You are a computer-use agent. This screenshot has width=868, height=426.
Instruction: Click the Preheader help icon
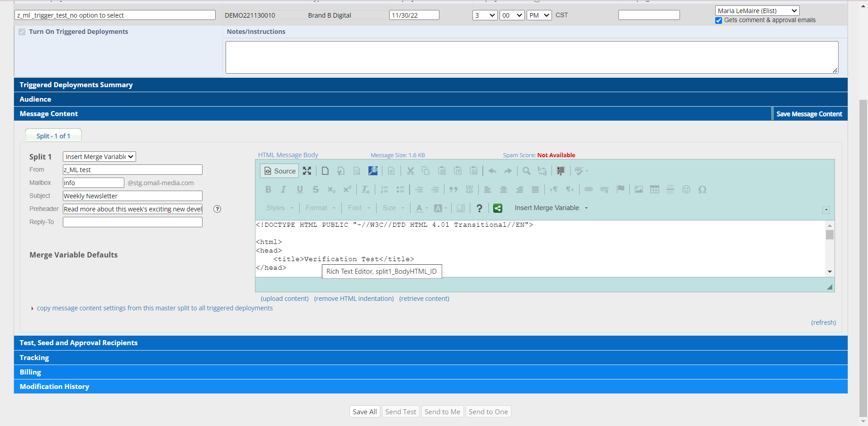point(217,209)
